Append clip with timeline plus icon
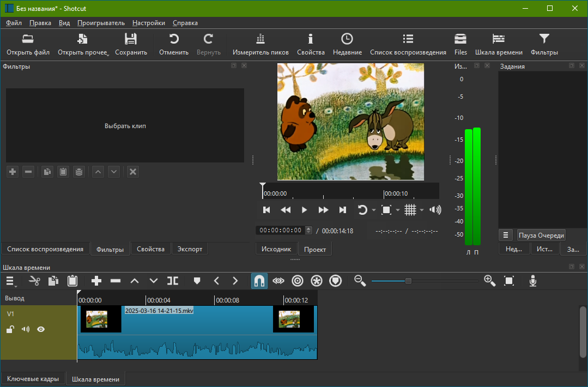 click(x=96, y=281)
